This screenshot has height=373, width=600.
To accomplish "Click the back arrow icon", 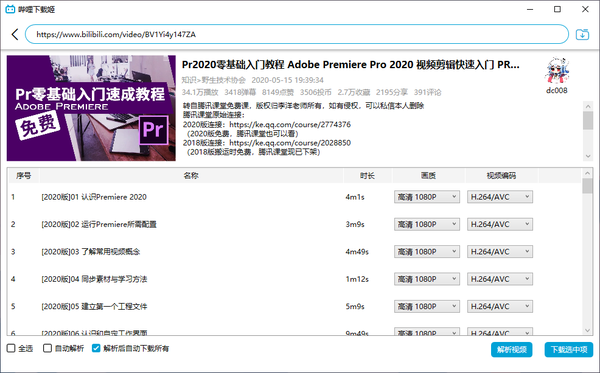I will click(15, 34).
